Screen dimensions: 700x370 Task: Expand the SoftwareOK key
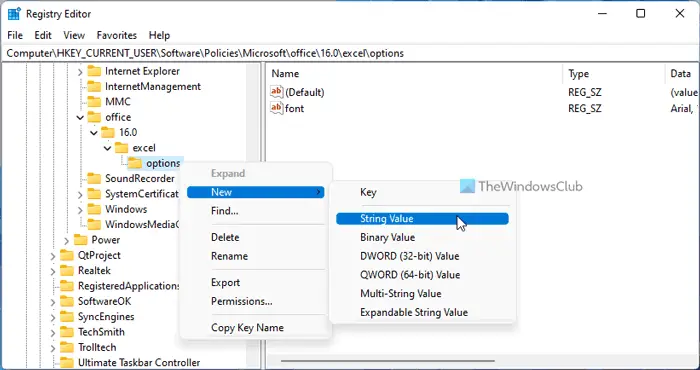53,302
